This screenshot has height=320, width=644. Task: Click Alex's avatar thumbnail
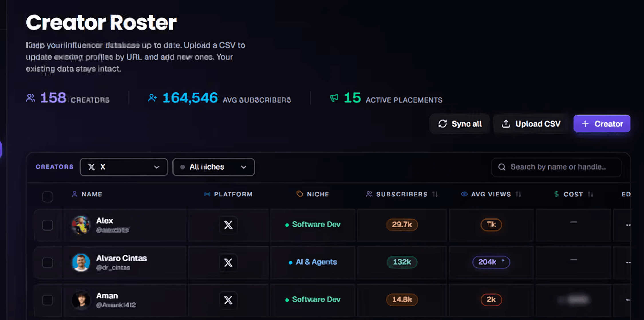pos(81,225)
